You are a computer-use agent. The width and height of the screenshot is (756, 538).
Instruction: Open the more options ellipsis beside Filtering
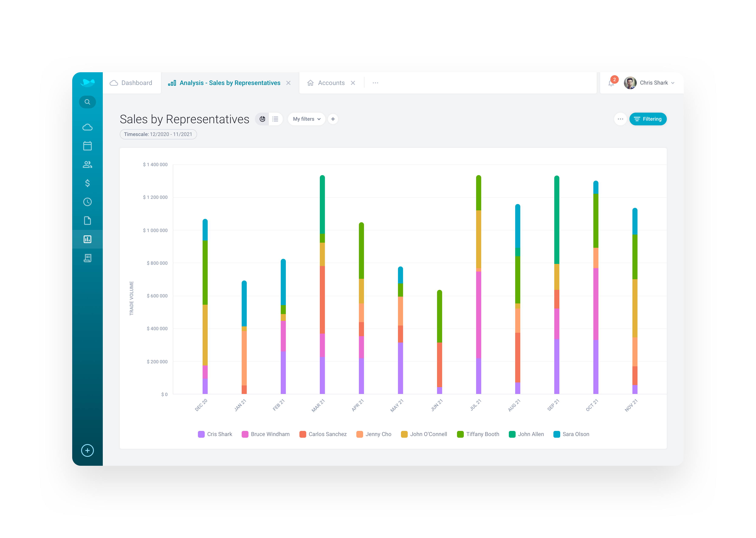click(x=620, y=119)
